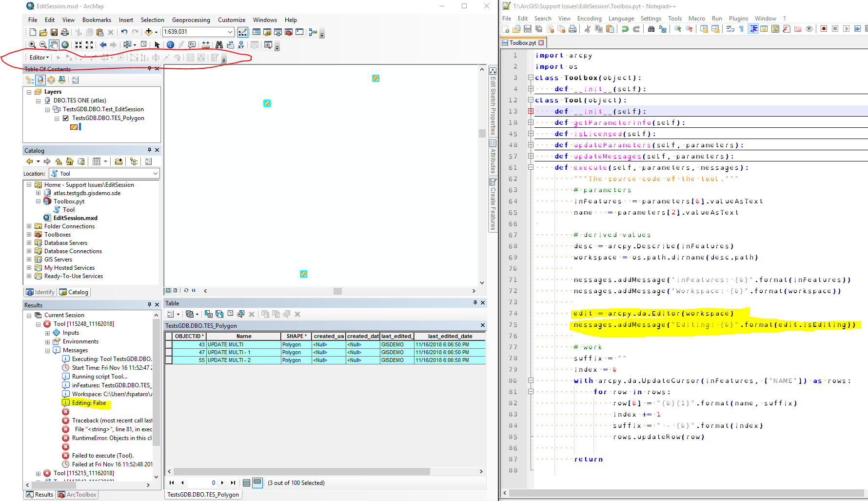Open the Encoding menu in Notepad++
Screen dimensions: 868x501
[590, 19]
